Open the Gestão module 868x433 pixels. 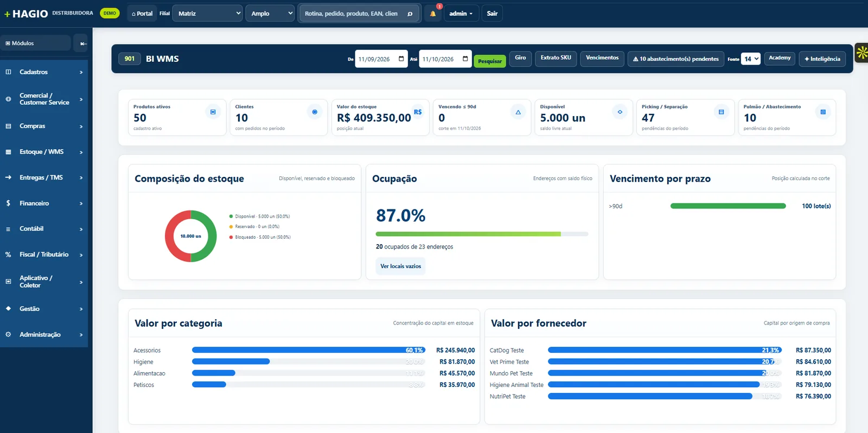[44, 309]
